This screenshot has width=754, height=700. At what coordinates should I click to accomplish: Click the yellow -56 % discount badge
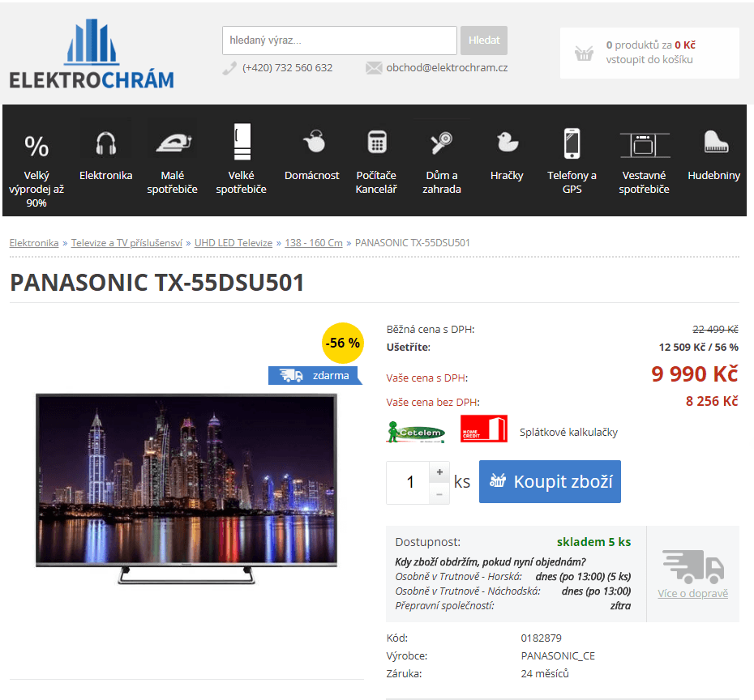(x=342, y=343)
